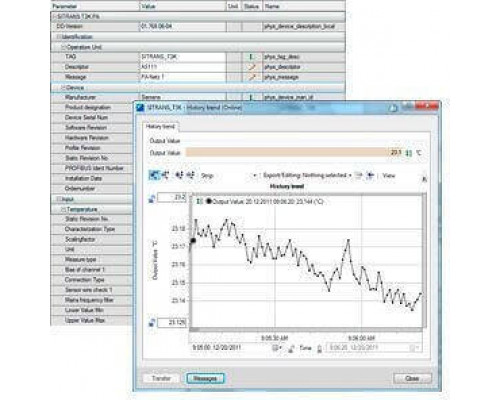Click the third trend toolbar icon
The image size is (500, 400).
(x=180, y=175)
